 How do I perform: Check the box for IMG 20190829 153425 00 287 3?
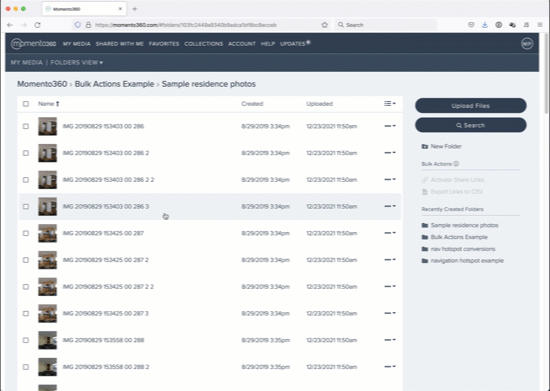(26, 314)
